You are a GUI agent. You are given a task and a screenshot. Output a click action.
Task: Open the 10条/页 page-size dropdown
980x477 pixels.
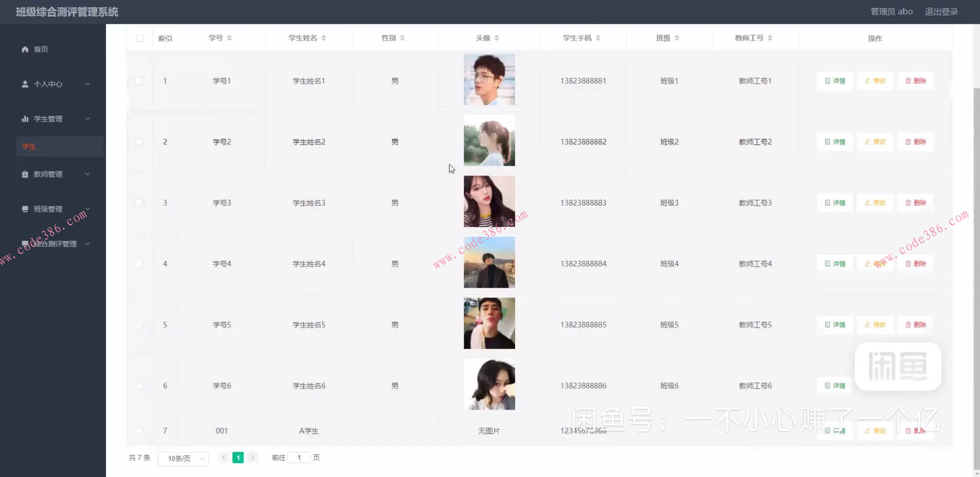pyautogui.click(x=183, y=458)
